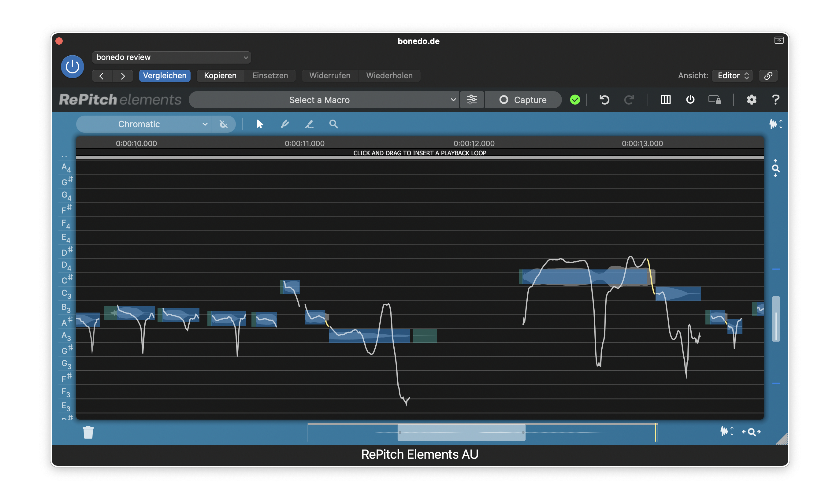The width and height of the screenshot is (840, 504).
Task: Click the trash delete icon
Action: point(88,432)
